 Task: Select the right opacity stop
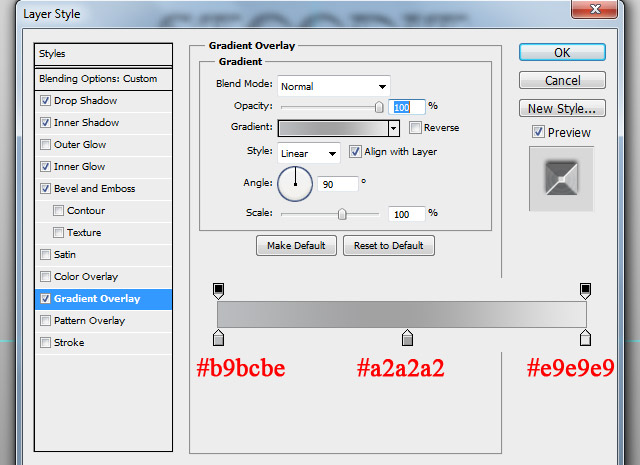tap(585, 291)
